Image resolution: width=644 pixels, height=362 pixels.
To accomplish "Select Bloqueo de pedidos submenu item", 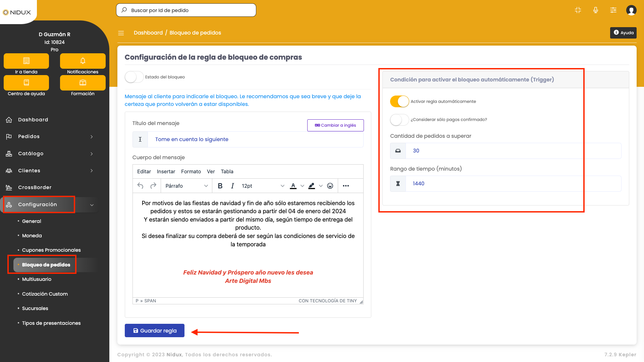I will coord(46,265).
